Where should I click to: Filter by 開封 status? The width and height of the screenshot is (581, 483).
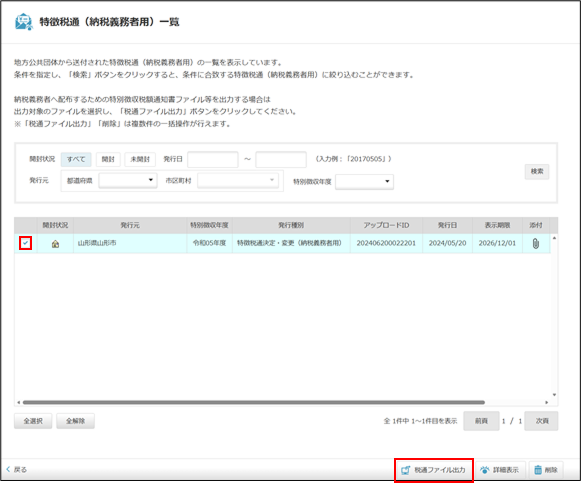click(x=108, y=159)
